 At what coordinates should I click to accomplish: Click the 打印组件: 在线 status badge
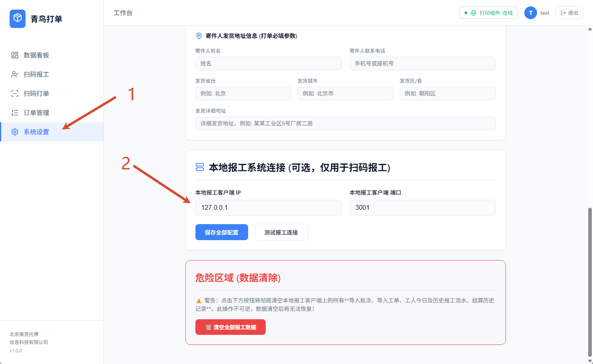(488, 13)
